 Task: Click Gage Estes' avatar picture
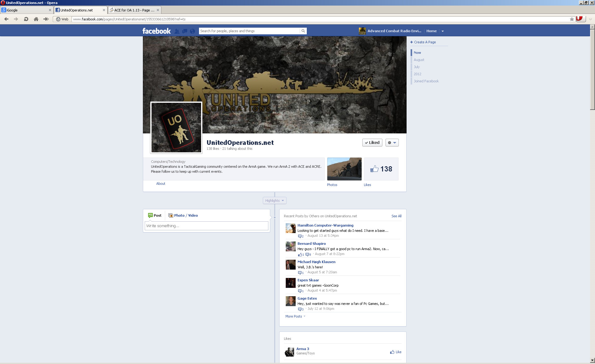tap(290, 301)
